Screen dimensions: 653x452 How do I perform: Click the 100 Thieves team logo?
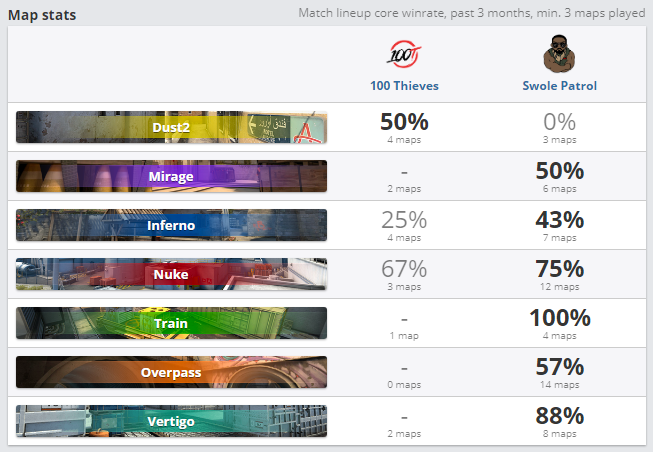click(x=404, y=53)
